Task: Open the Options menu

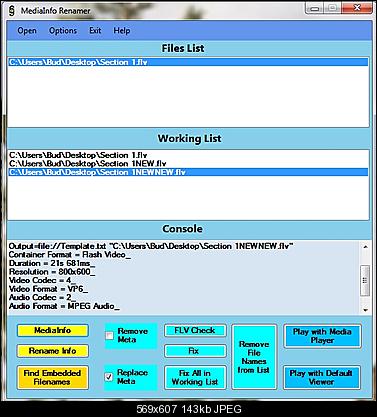Action: [x=63, y=31]
